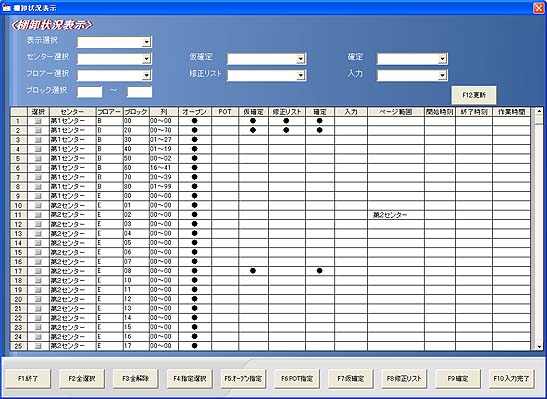Enable the checkbox in row 23
The width and height of the screenshot is (547, 399).
tap(38, 328)
